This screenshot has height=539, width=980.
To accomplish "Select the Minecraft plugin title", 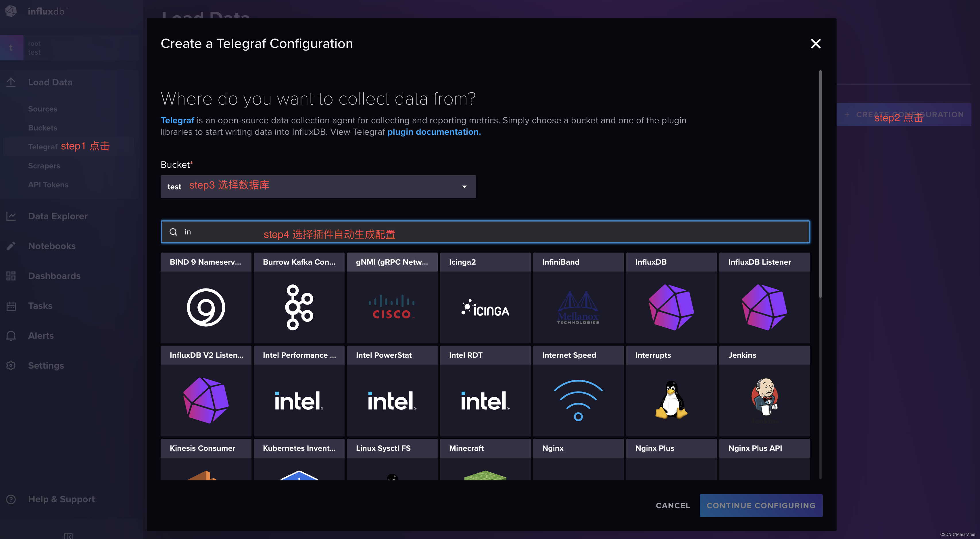I will [466, 448].
